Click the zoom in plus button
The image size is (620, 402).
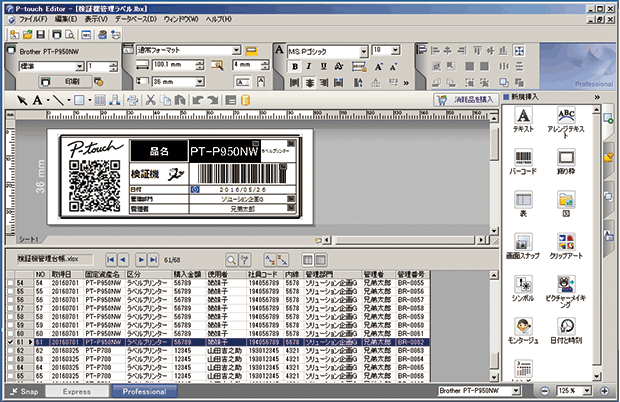(604, 391)
